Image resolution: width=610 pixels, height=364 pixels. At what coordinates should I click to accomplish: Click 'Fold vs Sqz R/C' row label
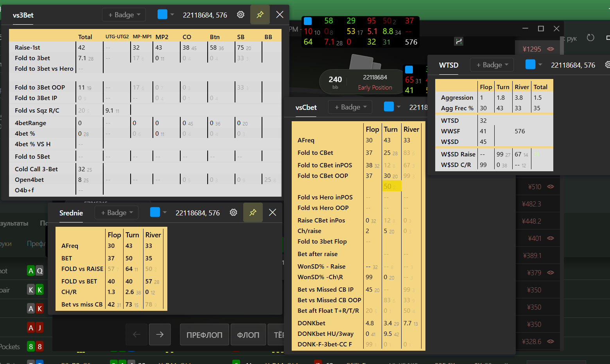coord(37,110)
